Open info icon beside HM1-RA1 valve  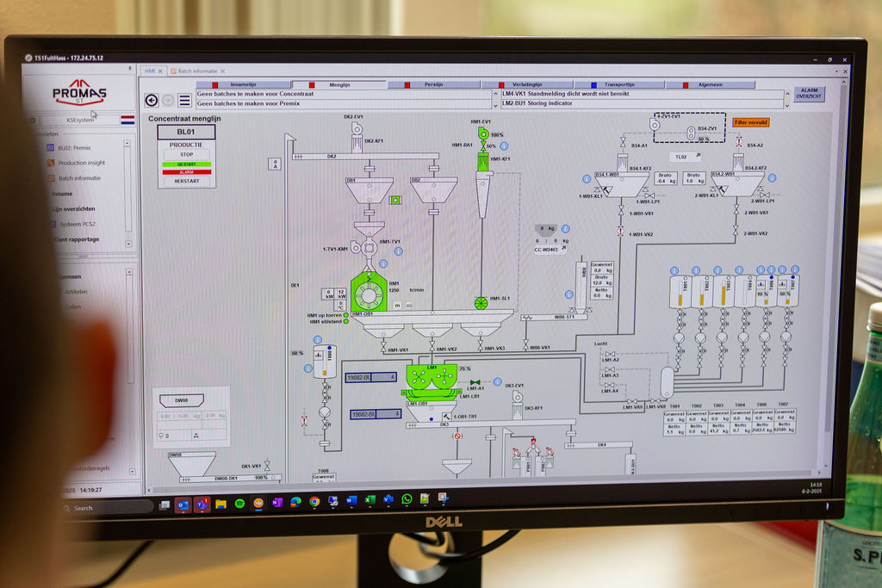504,146
